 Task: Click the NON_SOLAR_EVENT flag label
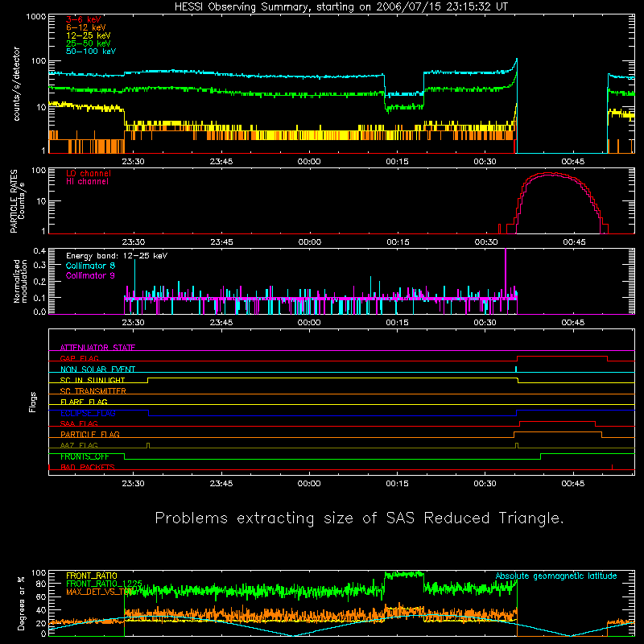[x=97, y=369]
